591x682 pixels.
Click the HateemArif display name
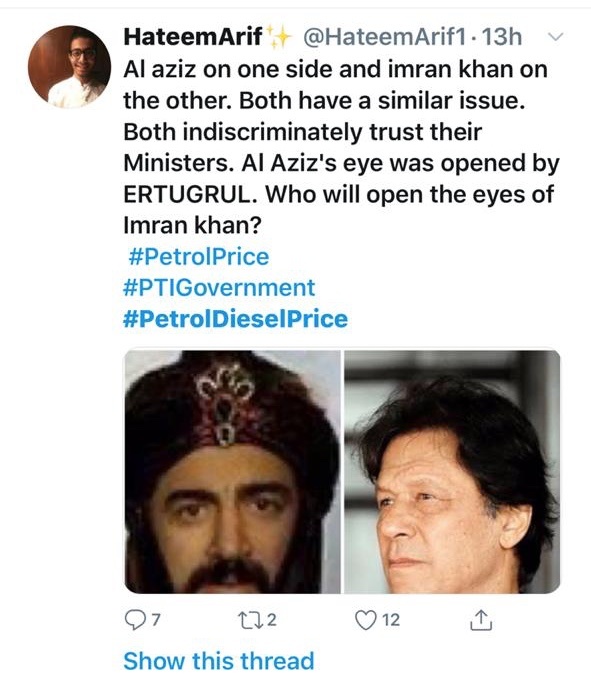coord(193,37)
